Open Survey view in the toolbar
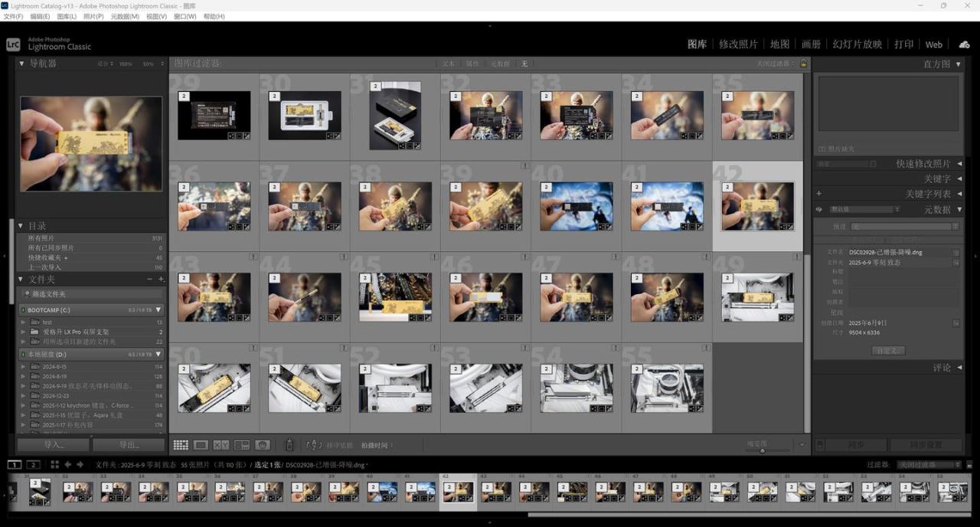Screen dimensions: 980x527 coord(242,444)
